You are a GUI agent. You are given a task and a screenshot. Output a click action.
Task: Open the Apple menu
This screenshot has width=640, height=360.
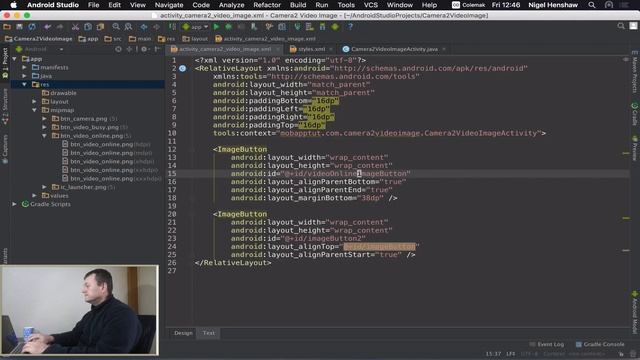(13, 5)
